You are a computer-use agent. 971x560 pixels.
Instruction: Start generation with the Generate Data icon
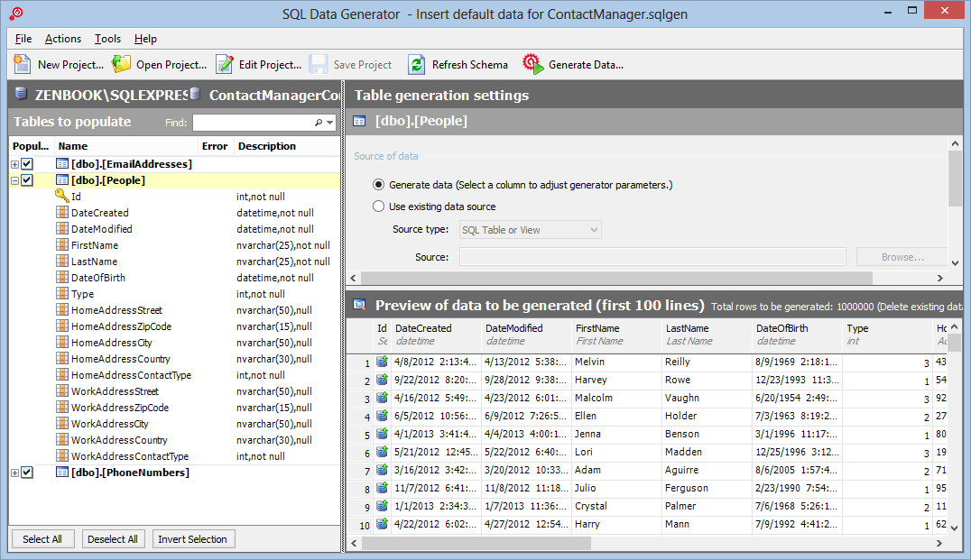pyautogui.click(x=533, y=64)
